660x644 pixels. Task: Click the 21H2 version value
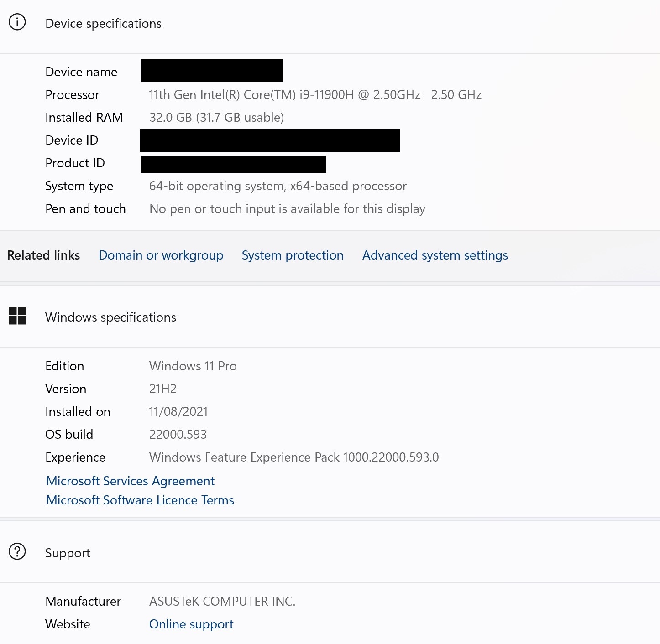(163, 389)
